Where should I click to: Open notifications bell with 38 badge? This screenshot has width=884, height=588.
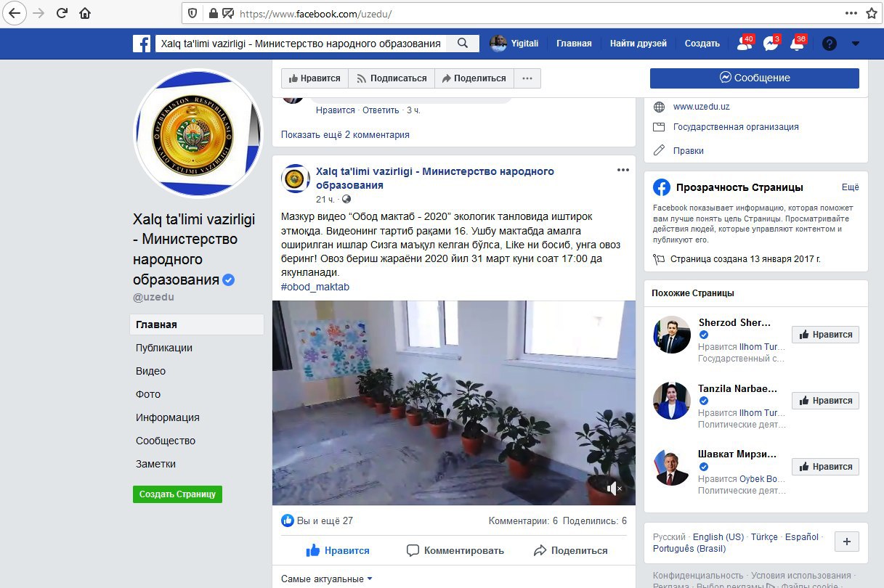point(798,44)
